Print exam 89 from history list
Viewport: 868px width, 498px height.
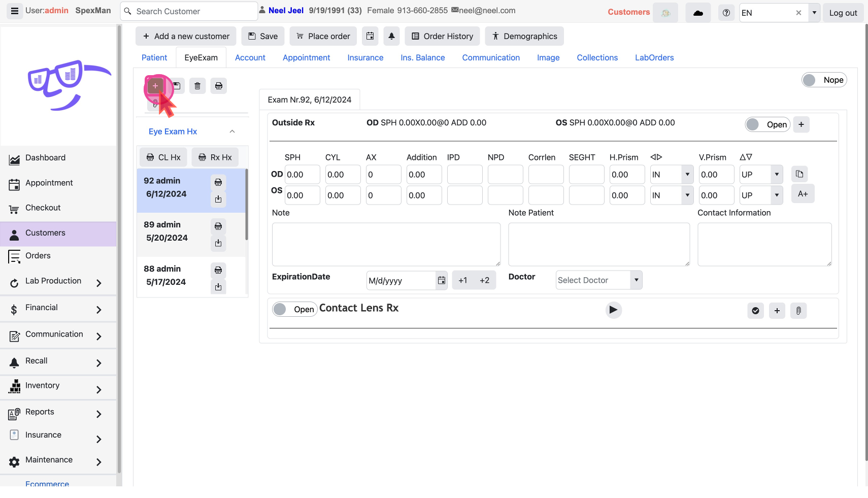click(218, 226)
